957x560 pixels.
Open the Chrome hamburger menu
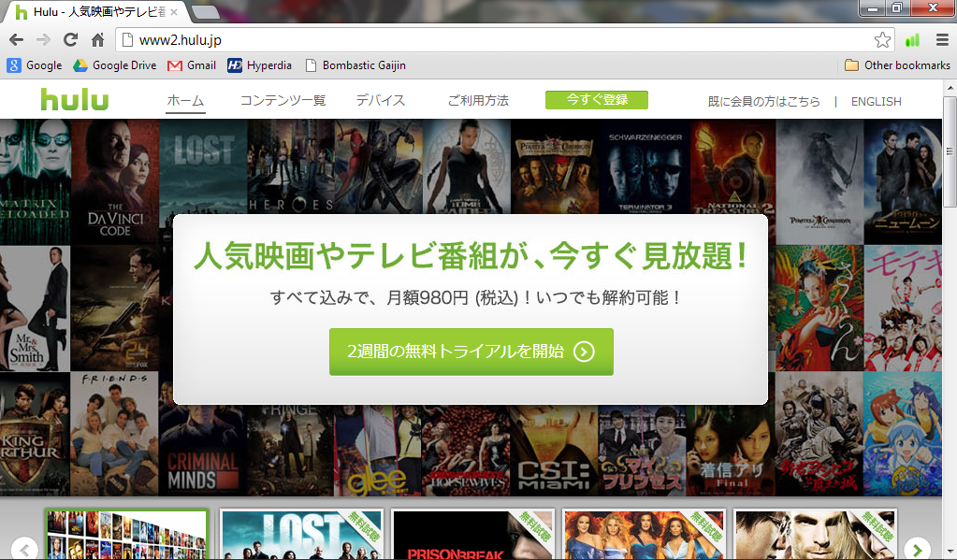coord(942,40)
